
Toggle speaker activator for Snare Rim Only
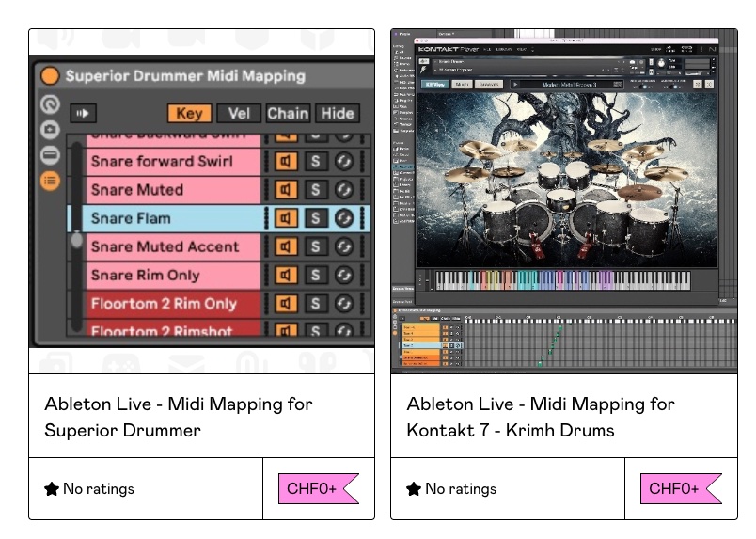tap(286, 275)
